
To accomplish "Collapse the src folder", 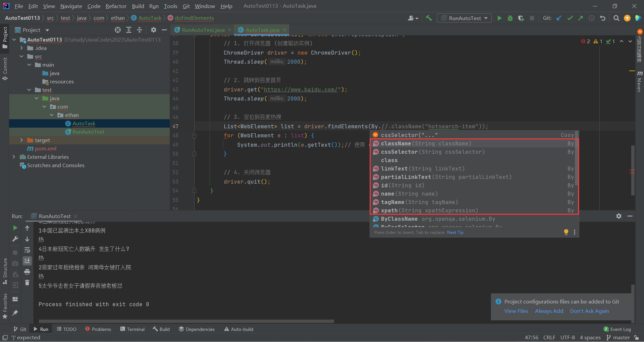I will point(21,56).
